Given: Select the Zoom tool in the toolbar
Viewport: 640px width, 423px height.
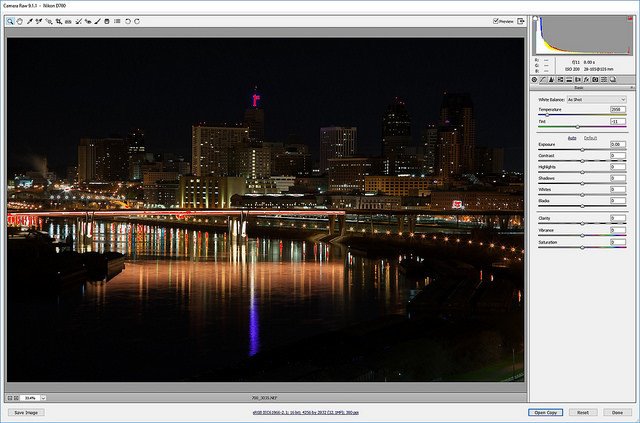Looking at the screenshot, I should pos(11,21).
